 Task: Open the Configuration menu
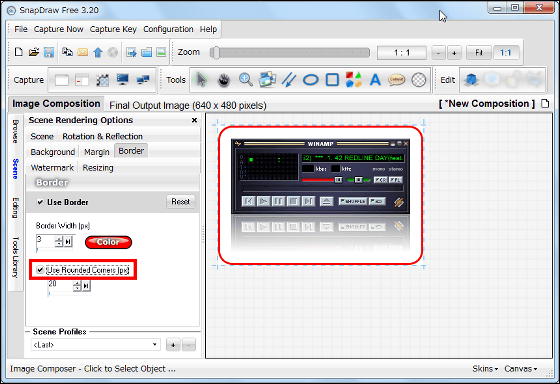pos(168,29)
